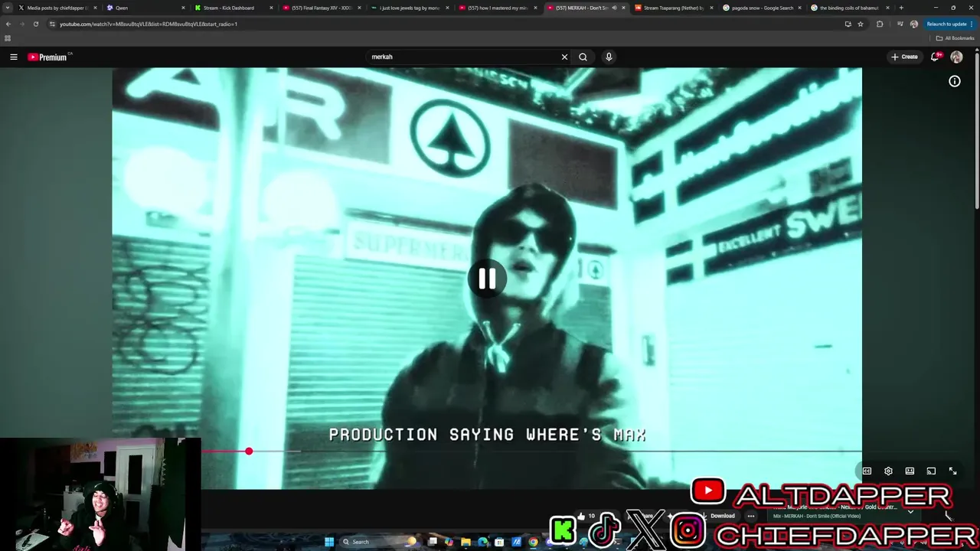Reload the YouTube page
This screenshot has width=980, height=551.
pos(35,24)
